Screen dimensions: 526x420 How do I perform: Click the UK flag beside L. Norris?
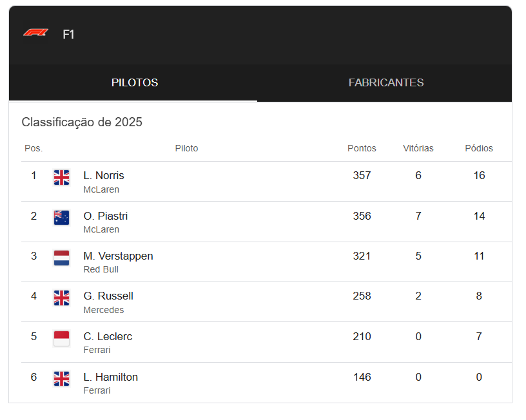pyautogui.click(x=61, y=178)
